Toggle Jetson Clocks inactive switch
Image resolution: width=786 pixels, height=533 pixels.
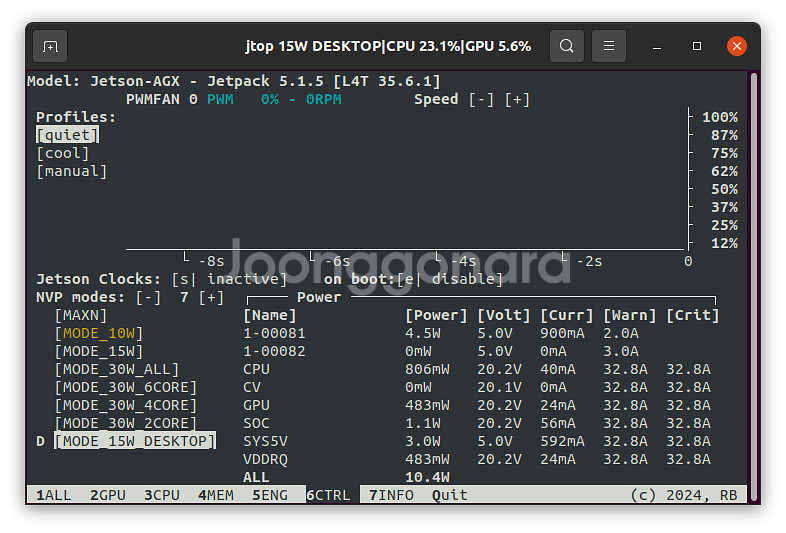pyautogui.click(x=229, y=279)
